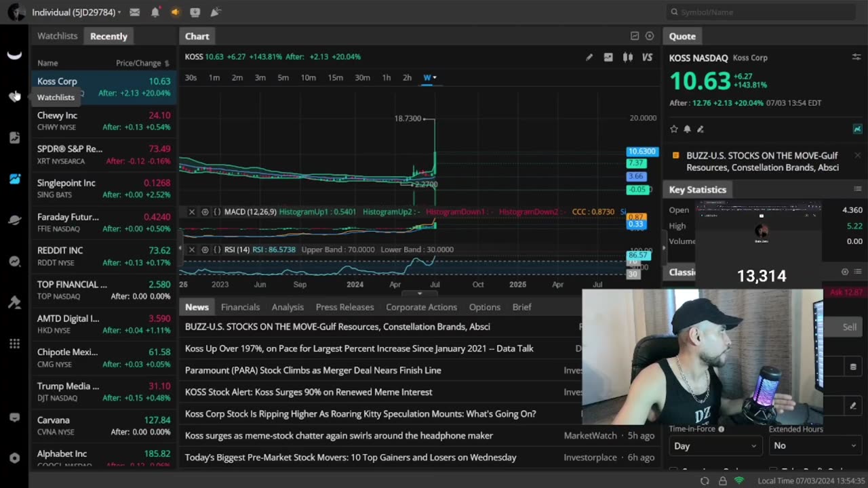Switch to Recently tab
This screenshot has width=868, height=488.
point(108,36)
